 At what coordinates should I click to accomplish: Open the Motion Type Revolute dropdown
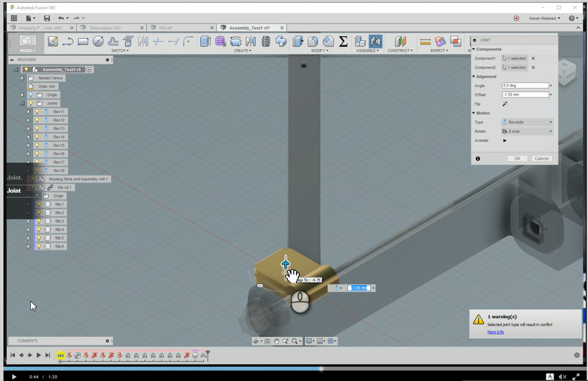527,122
